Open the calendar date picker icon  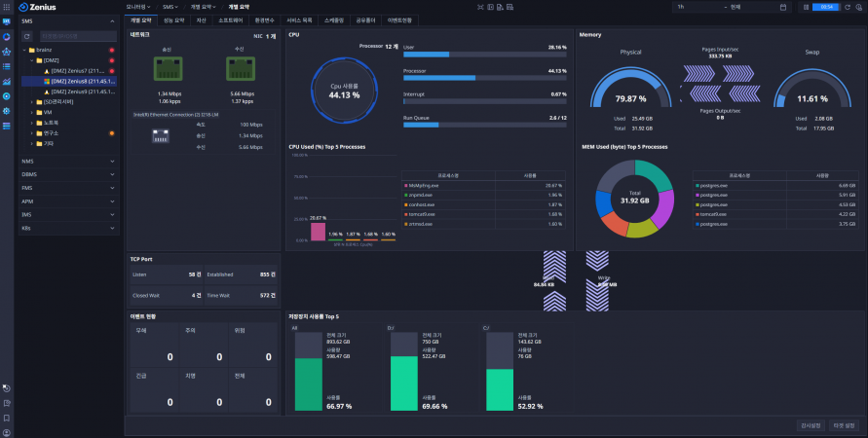pyautogui.click(x=782, y=7)
